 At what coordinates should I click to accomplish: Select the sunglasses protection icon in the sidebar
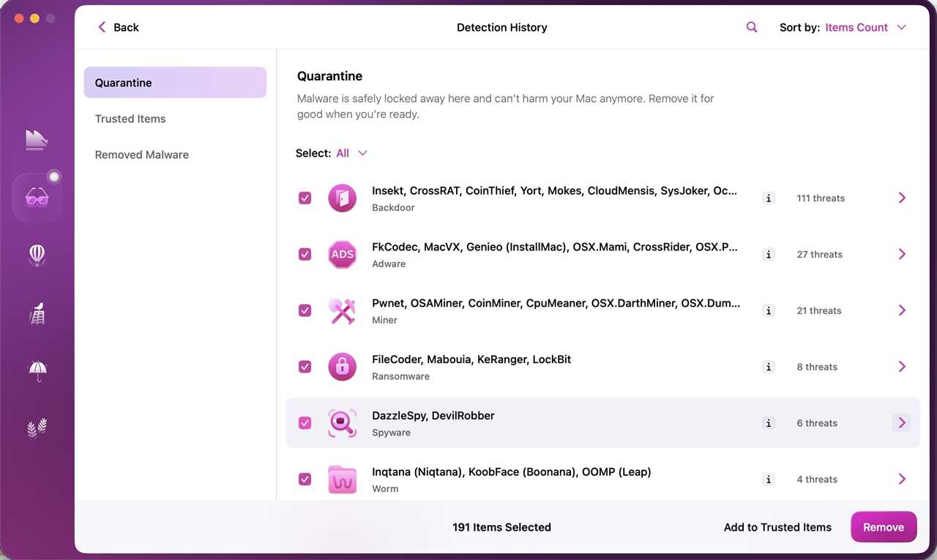[x=37, y=196]
